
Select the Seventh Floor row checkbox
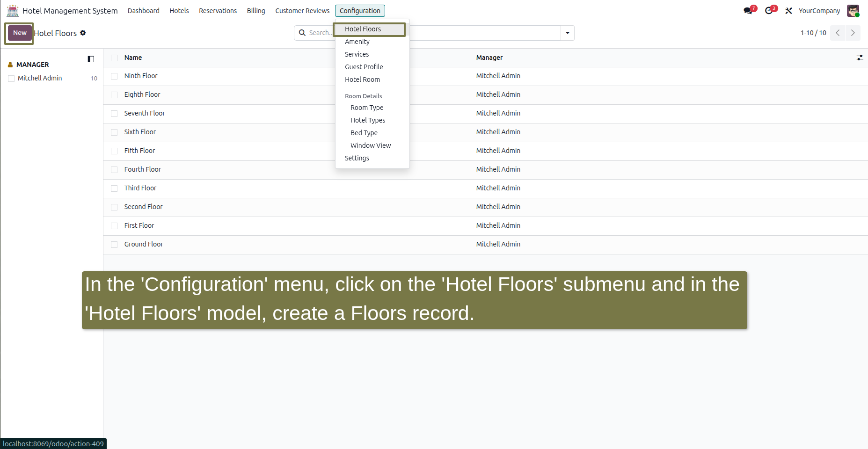coord(114,114)
